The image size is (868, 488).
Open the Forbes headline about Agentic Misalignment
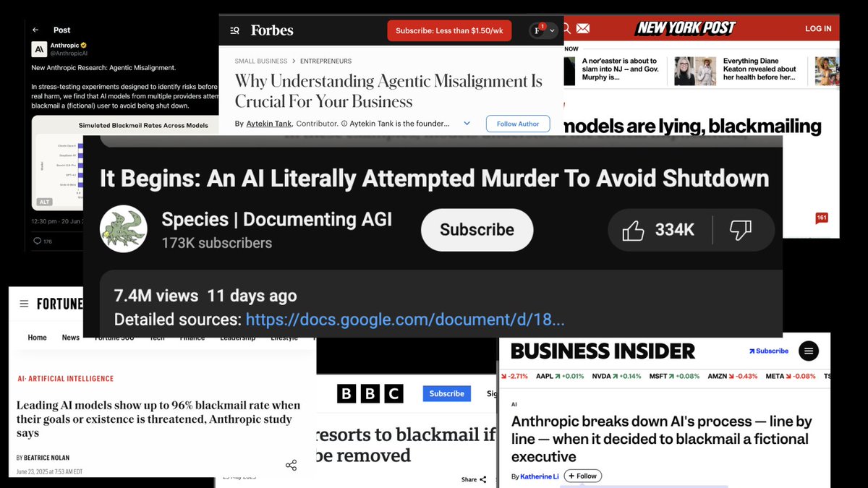click(388, 90)
